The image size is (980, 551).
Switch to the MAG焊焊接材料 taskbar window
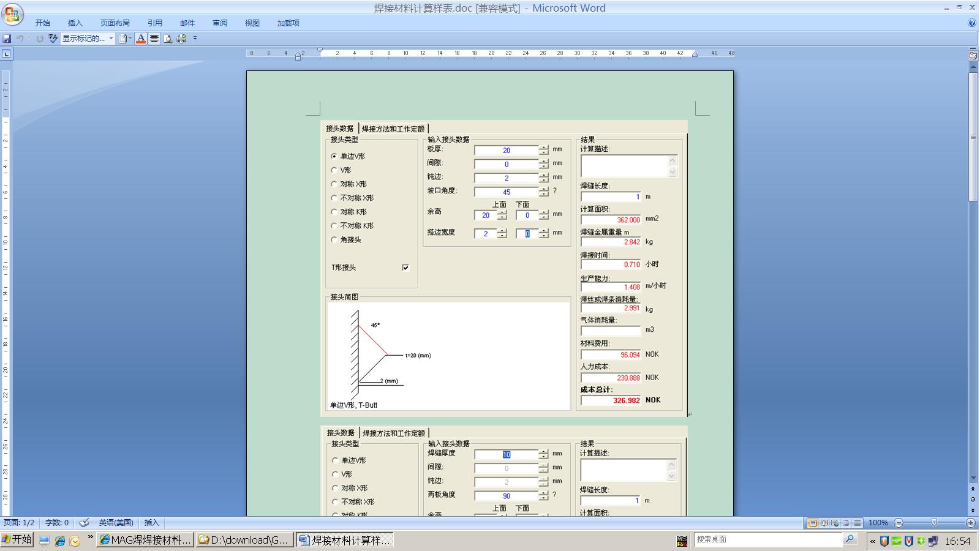coord(145,540)
